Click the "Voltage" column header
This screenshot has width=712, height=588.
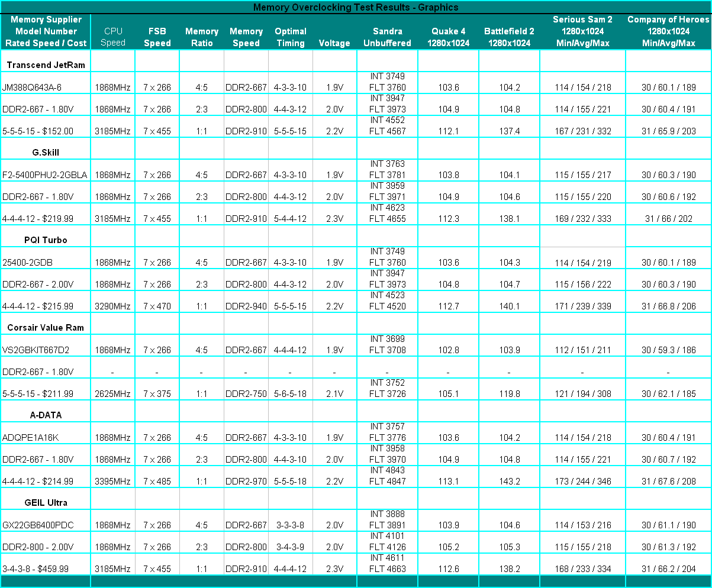pos(334,43)
